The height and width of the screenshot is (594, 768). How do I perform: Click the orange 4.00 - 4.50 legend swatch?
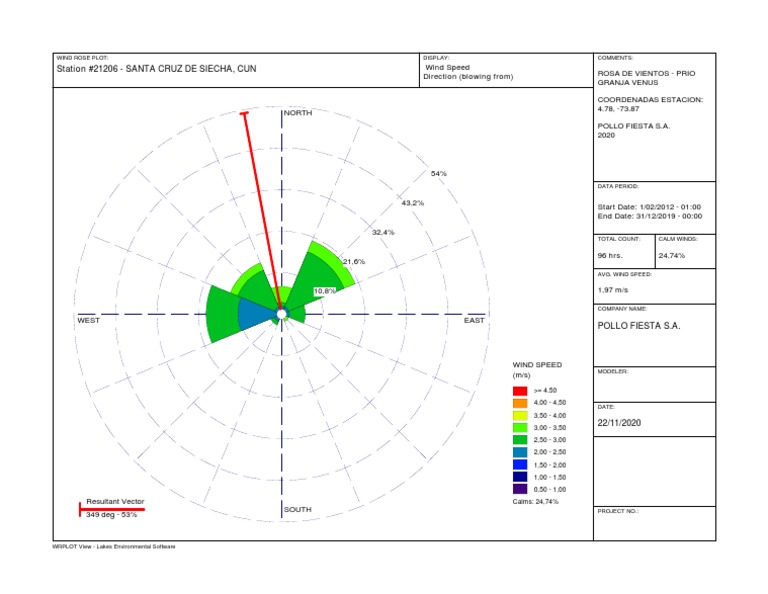520,403
